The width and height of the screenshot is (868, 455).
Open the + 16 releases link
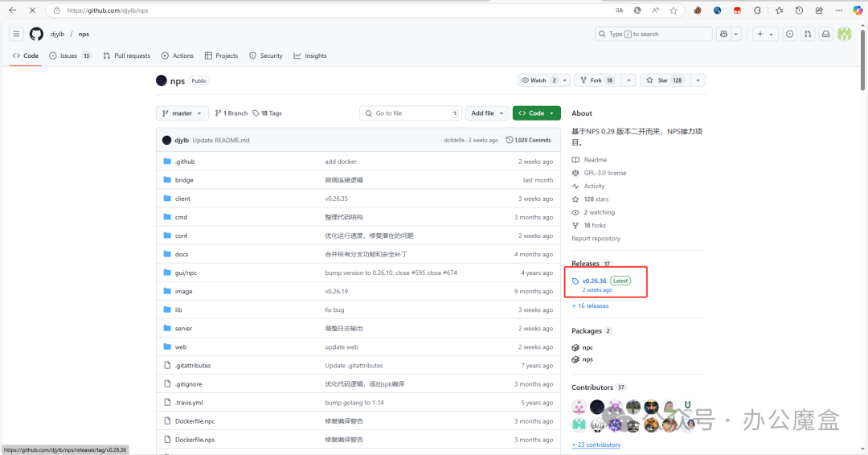click(x=590, y=305)
